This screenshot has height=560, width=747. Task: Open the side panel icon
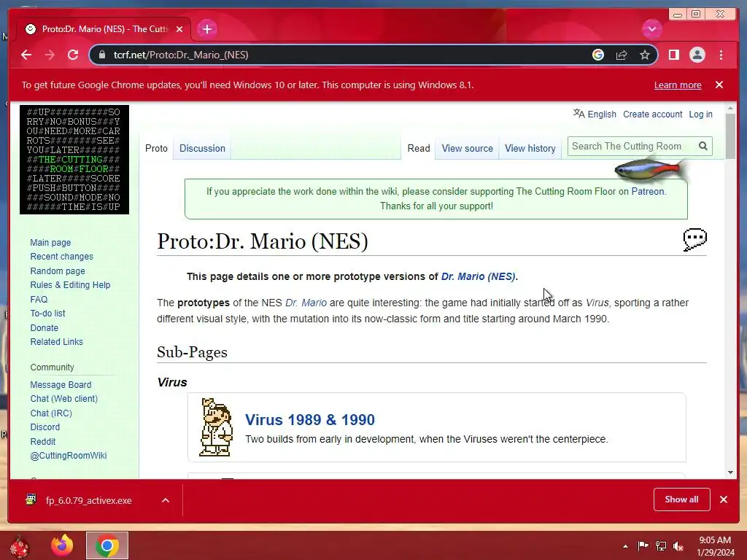[x=673, y=55]
